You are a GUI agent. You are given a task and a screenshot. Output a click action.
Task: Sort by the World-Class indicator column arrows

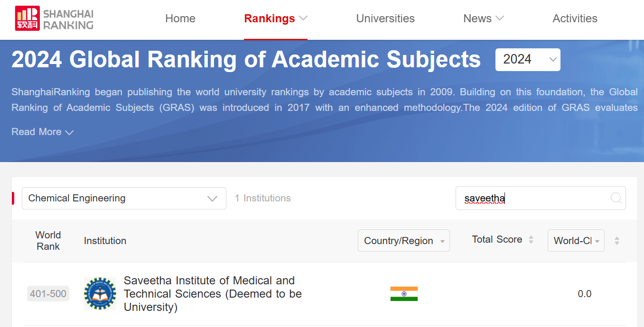pos(616,241)
